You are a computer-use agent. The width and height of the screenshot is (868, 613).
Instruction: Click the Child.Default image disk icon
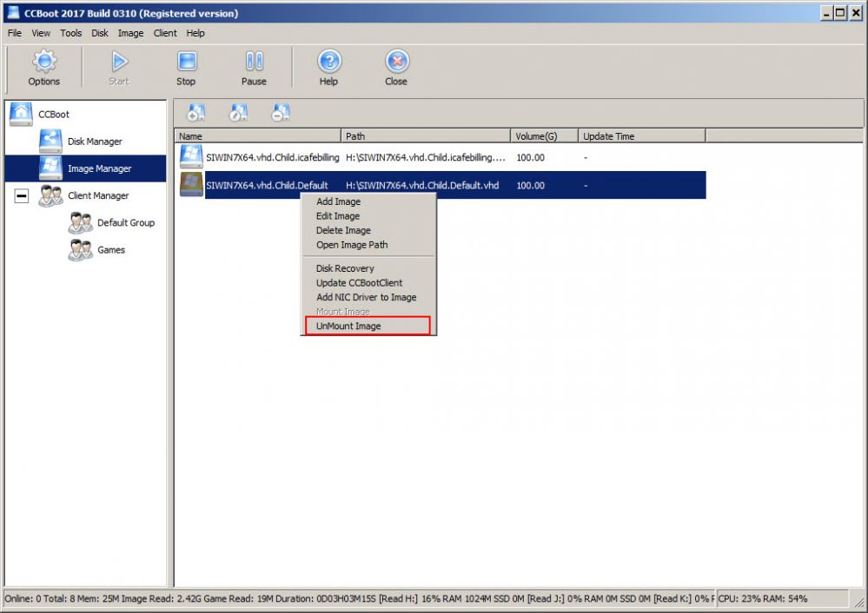191,184
